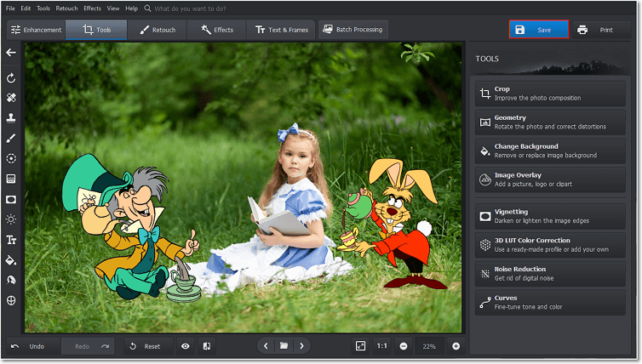Click the 'What do you want to do?' search field
This screenshot has height=364, width=642.
[x=190, y=9]
